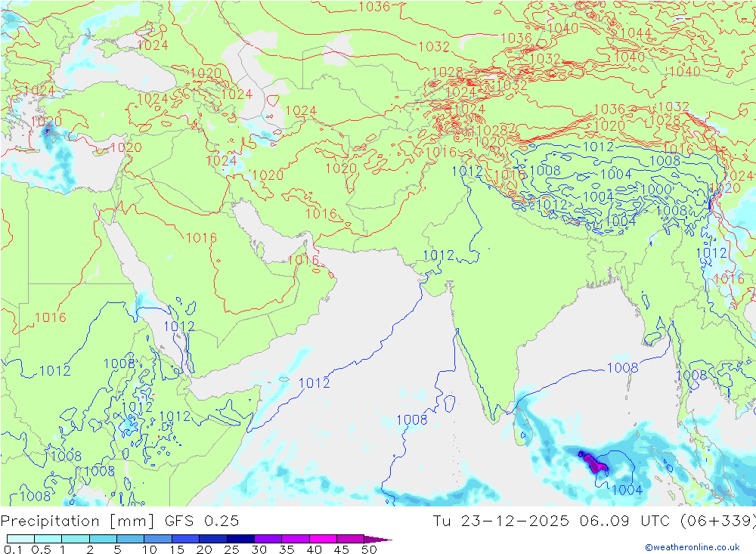Click the 25–30 mm navy legend swatch
This screenshot has width=756, height=554.
point(240,539)
